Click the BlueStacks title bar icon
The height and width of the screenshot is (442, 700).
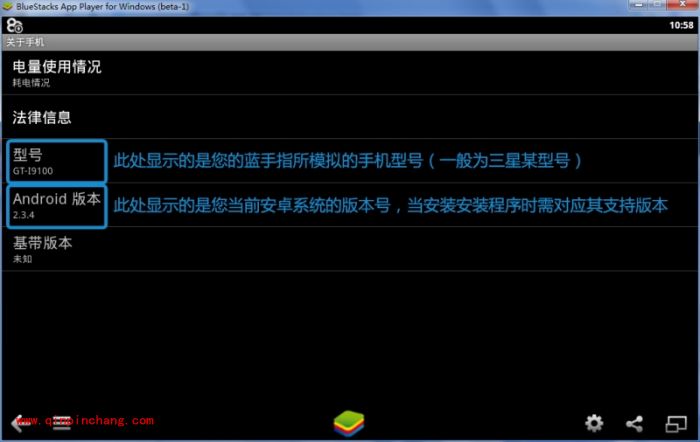coord(7,6)
